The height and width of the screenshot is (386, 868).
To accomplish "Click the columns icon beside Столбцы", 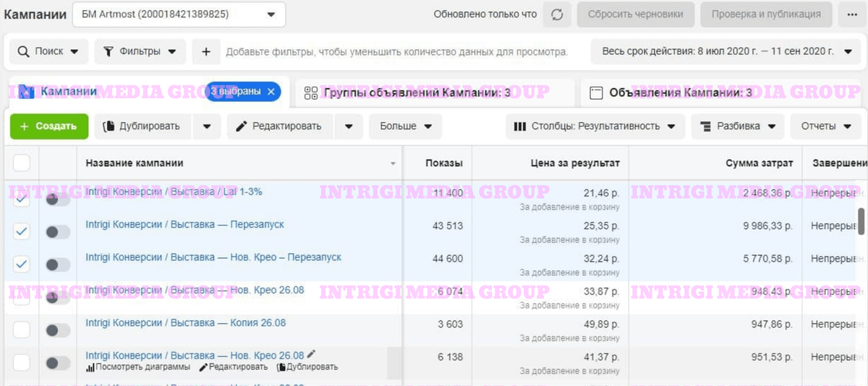I will click(x=520, y=126).
